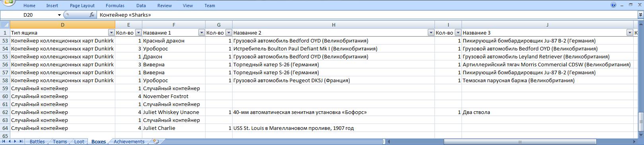Open the Home ribbon tab
644x145 pixels.
click(29, 6)
